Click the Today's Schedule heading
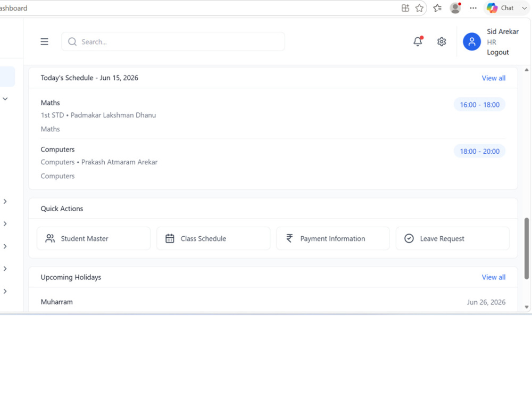The image size is (532, 399). 89,78
